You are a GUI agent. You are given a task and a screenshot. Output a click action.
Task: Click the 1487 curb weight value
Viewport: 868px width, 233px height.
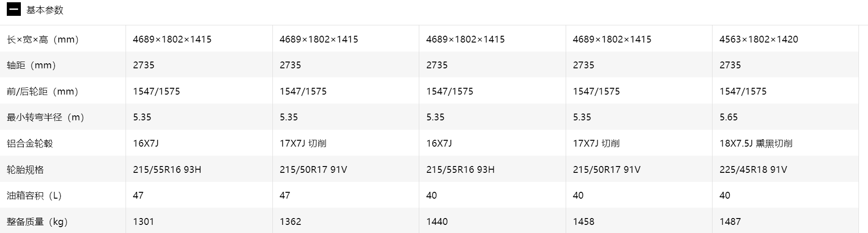(x=730, y=222)
